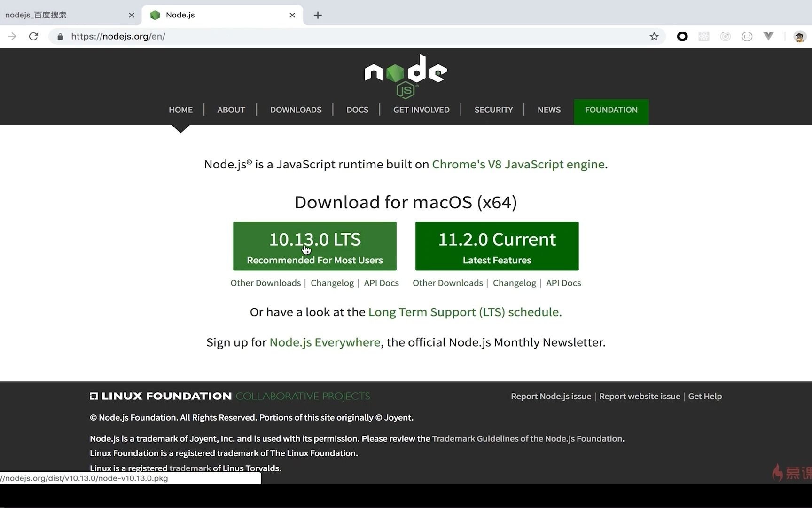Sign up via Node.js Everywhere link
Image resolution: width=812 pixels, height=508 pixels.
point(325,342)
